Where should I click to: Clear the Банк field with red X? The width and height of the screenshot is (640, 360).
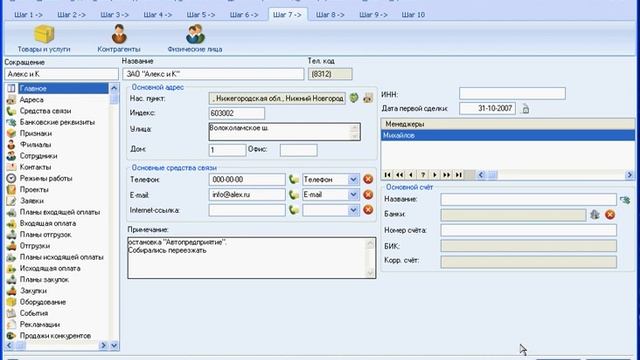click(x=610, y=214)
